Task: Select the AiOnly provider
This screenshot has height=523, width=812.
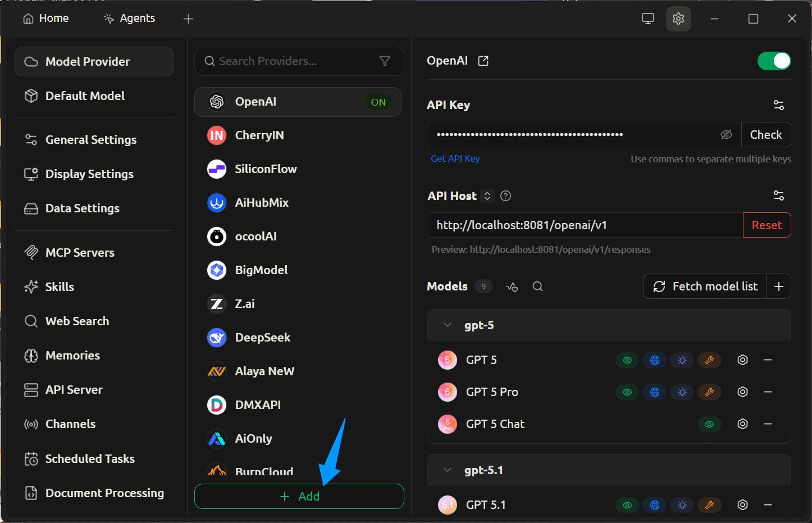Action: coord(298,439)
